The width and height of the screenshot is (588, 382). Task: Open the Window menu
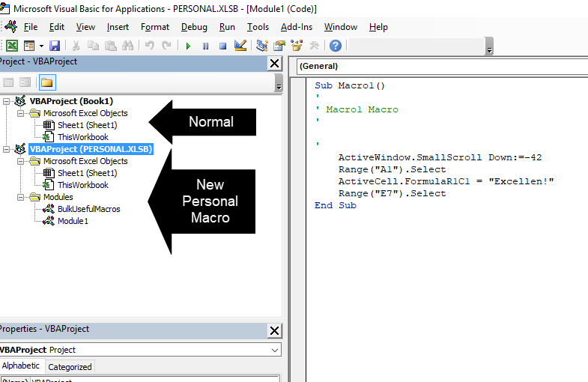point(341,27)
